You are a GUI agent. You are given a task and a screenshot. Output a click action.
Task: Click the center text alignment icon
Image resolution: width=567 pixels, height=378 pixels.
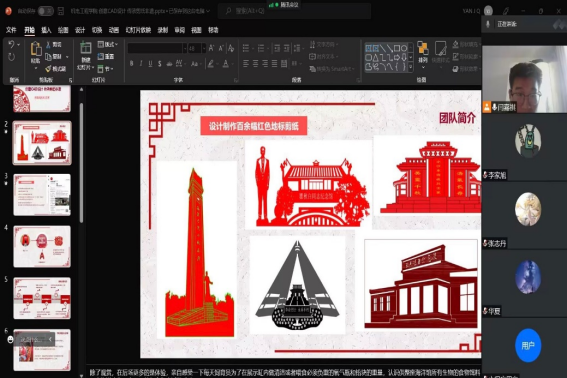pos(256,64)
